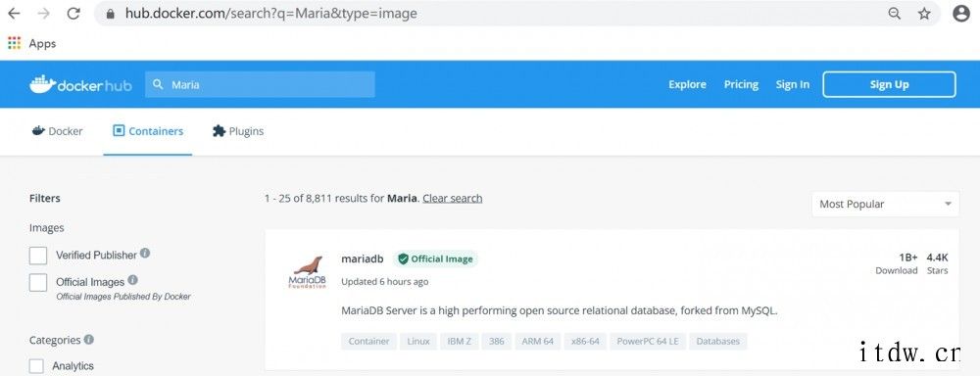Click the 1B+ Download count
The height and width of the screenshot is (376, 980).
897,263
